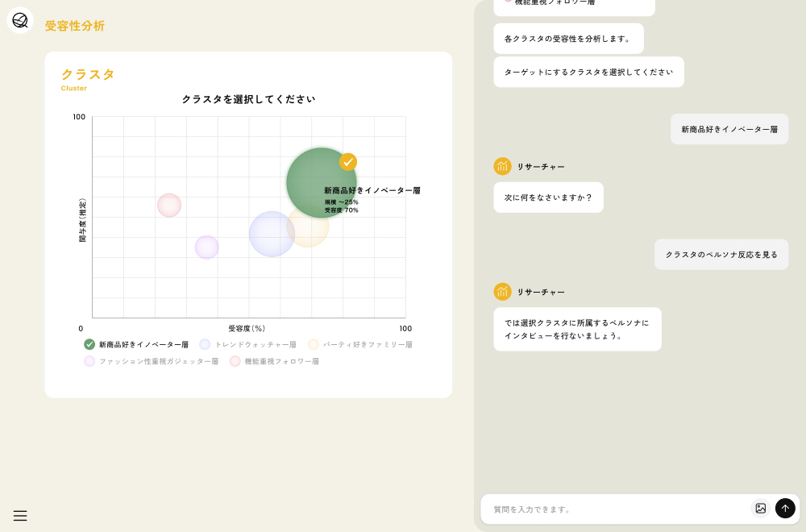Toggle 新商品好きイノベーター層 legend checkmark
The width and height of the screenshot is (806, 532).
click(x=89, y=344)
